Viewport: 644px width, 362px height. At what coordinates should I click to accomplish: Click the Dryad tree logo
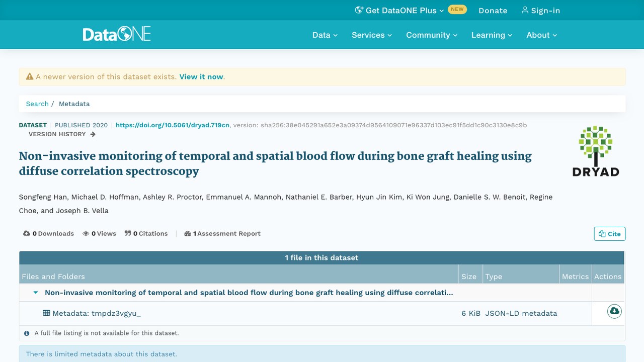pos(596,151)
